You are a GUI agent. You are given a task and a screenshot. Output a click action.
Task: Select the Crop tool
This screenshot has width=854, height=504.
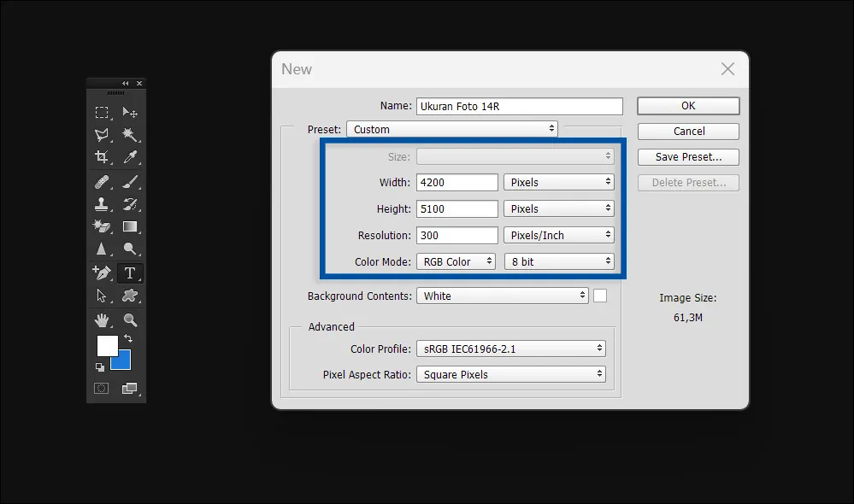click(x=102, y=158)
